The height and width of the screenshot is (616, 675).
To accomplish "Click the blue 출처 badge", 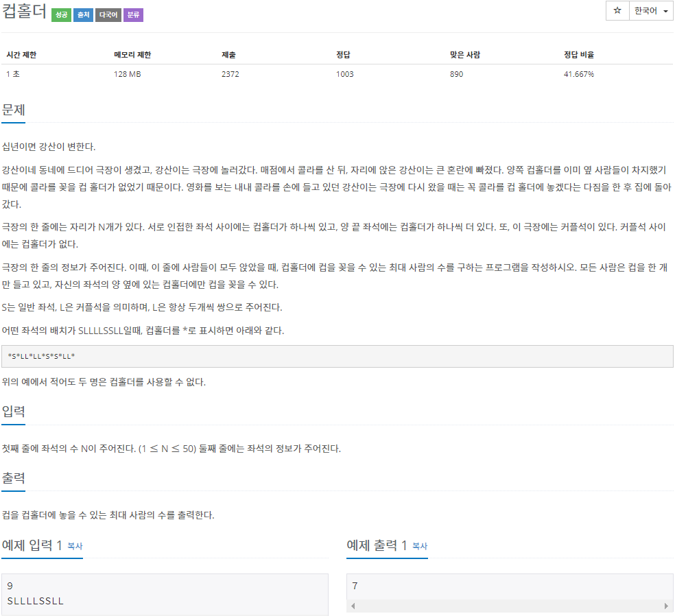I will coord(83,14).
